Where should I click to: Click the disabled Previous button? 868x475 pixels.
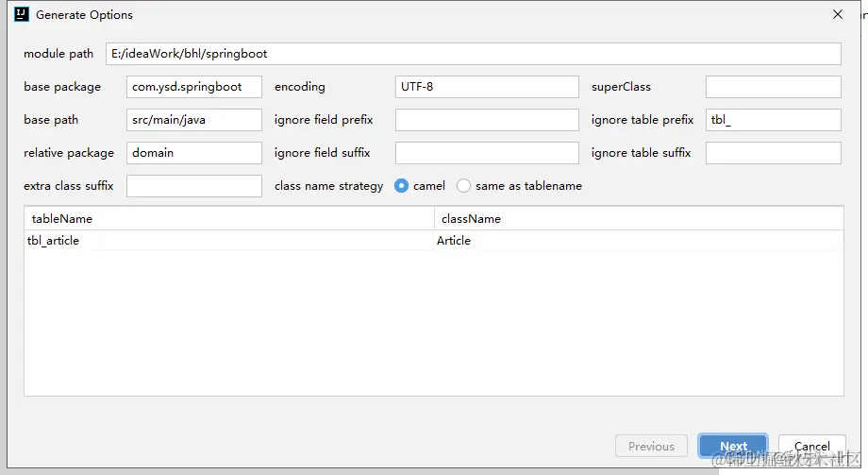pyautogui.click(x=652, y=446)
